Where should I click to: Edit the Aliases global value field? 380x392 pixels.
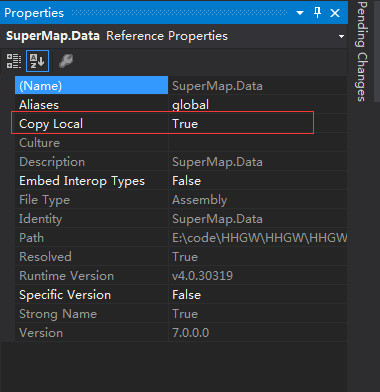tap(258, 105)
